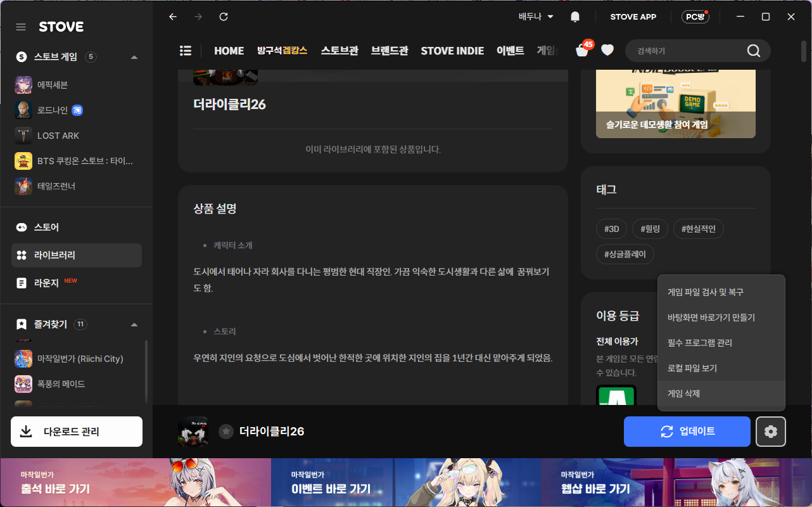Viewport: 812px width, 507px height.
Task: Click the 더라이클리26 thumbnail in bottom bar
Action: coord(193,432)
